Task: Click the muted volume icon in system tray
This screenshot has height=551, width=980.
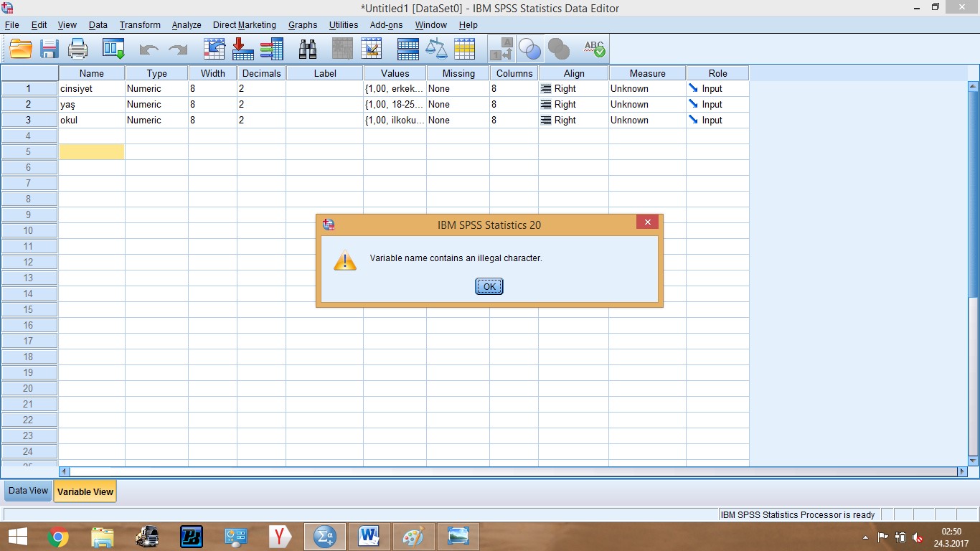Action: coord(918,537)
